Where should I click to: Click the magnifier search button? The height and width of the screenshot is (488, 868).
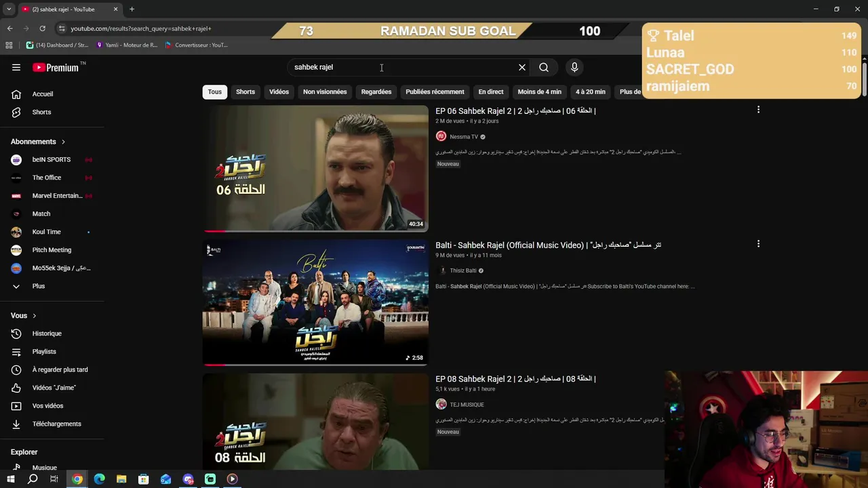544,67
